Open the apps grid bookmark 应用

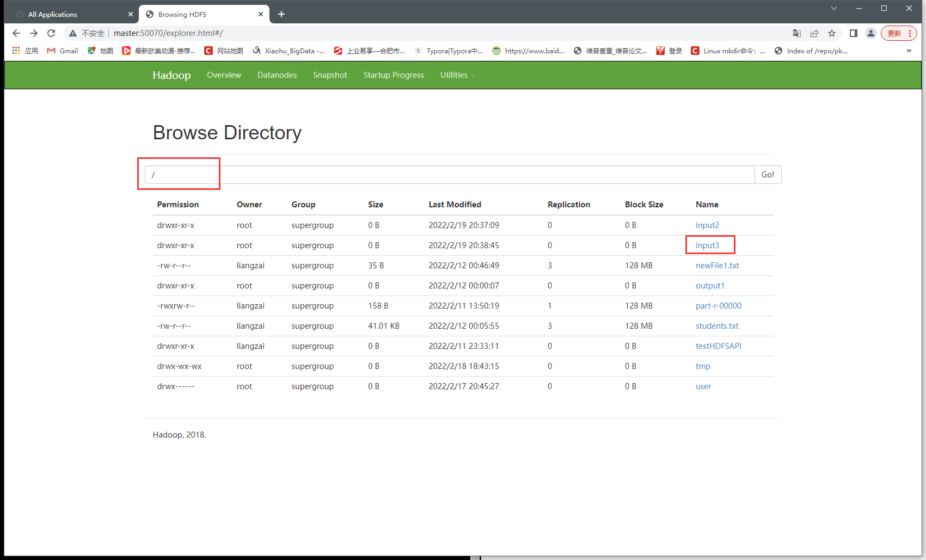point(25,51)
